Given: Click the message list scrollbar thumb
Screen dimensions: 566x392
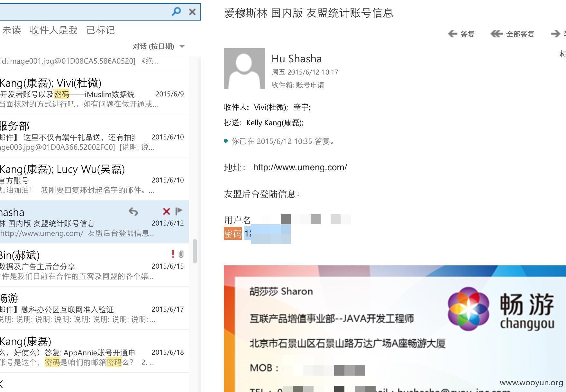Looking at the screenshot, I should [x=195, y=251].
